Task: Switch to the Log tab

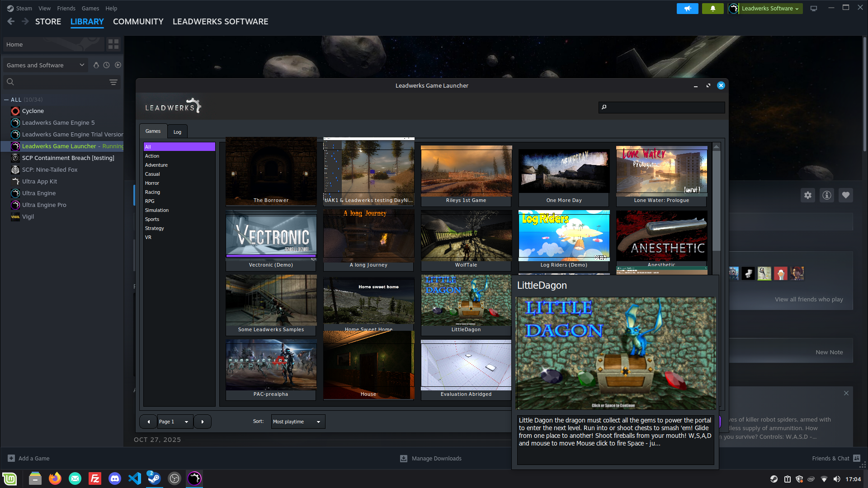Action: (x=177, y=132)
